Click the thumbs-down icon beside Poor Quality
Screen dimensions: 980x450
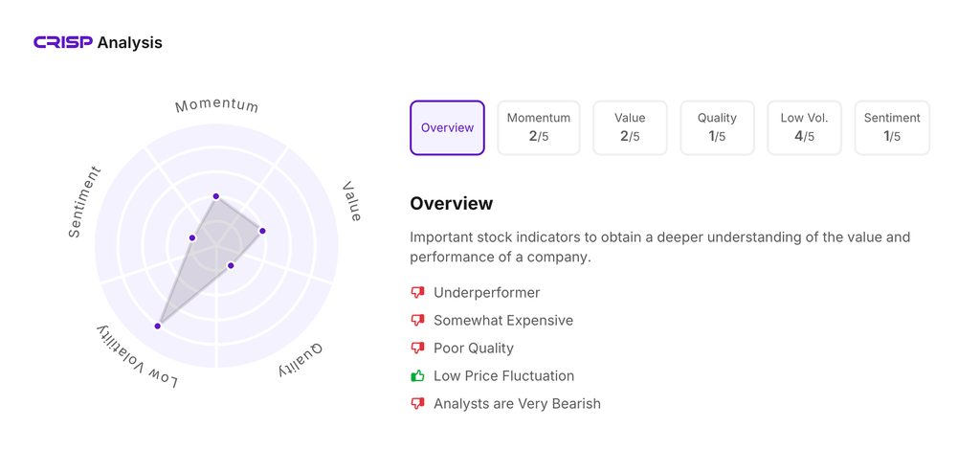point(417,348)
